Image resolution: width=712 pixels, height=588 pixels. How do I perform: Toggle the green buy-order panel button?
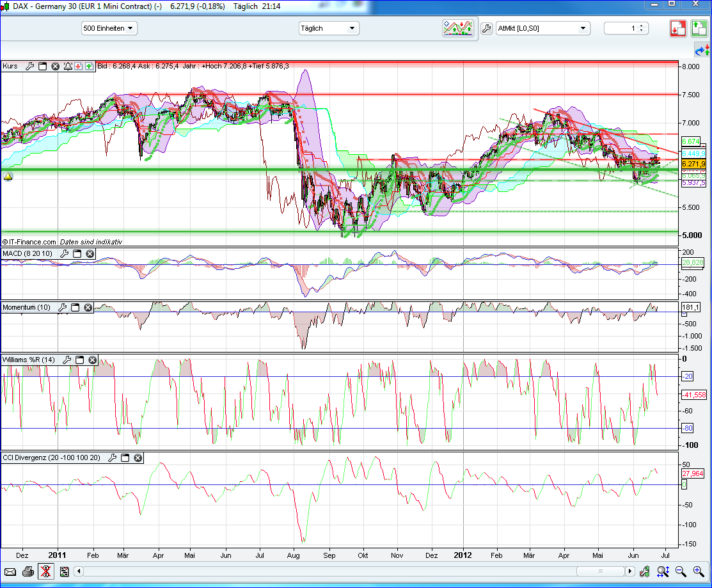click(699, 29)
